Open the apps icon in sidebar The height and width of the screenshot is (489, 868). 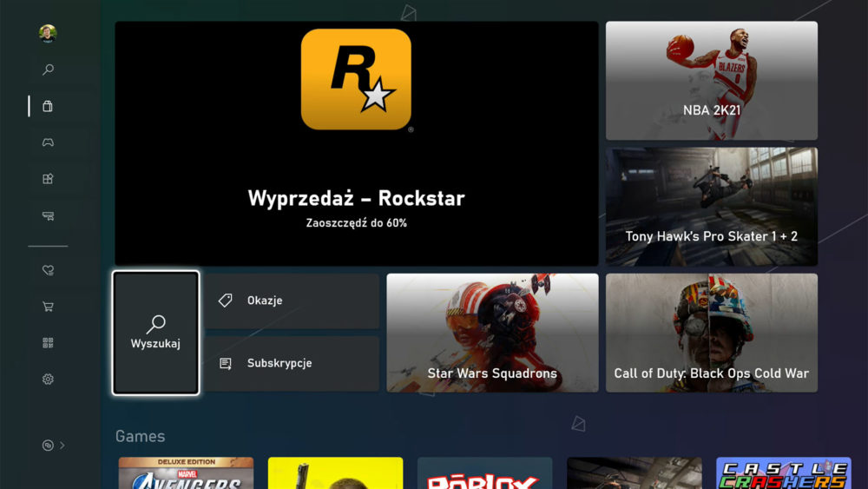(x=48, y=179)
